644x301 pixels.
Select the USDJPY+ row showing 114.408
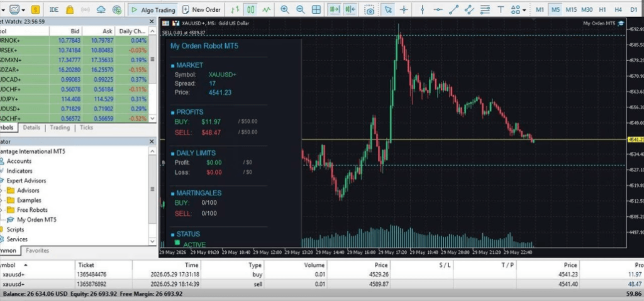(x=74, y=99)
